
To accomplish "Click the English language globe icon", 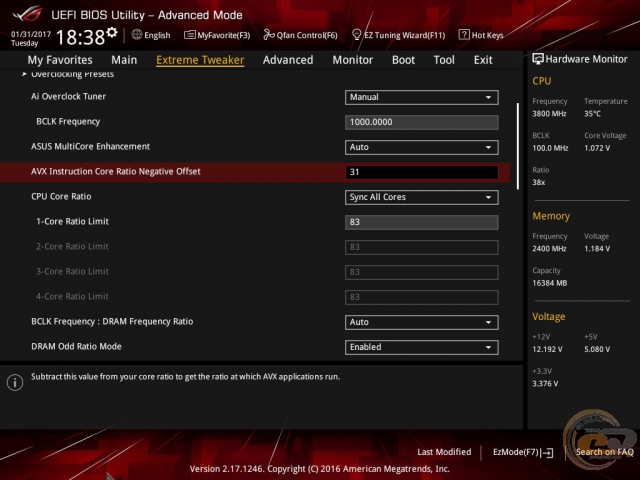I will coord(137,35).
